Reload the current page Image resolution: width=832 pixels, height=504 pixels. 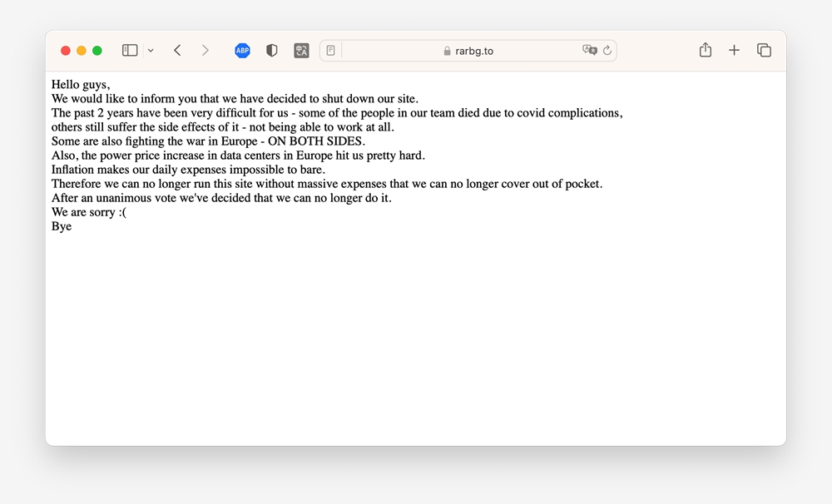(607, 51)
